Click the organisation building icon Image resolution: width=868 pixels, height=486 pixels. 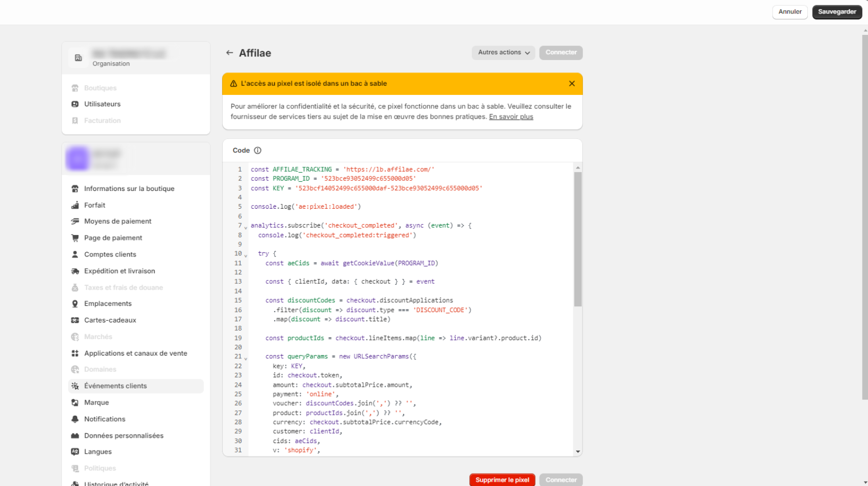(x=78, y=58)
